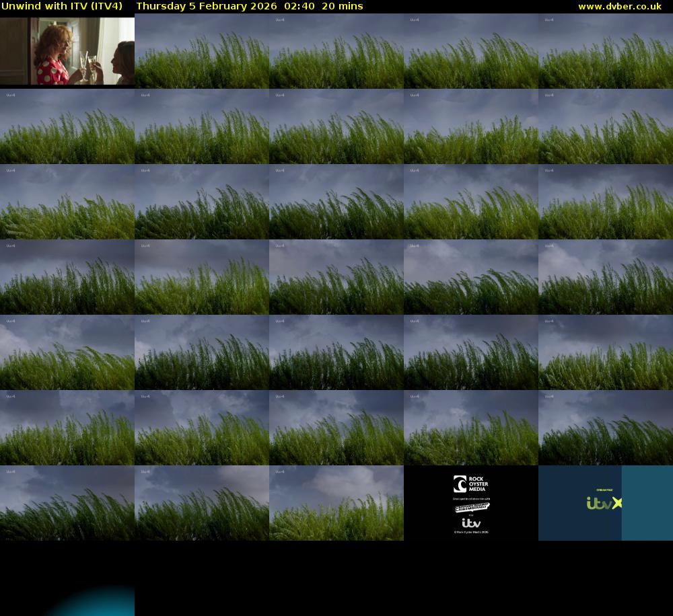Select the grass thumbnail immediately before the credits

[x=336, y=503]
